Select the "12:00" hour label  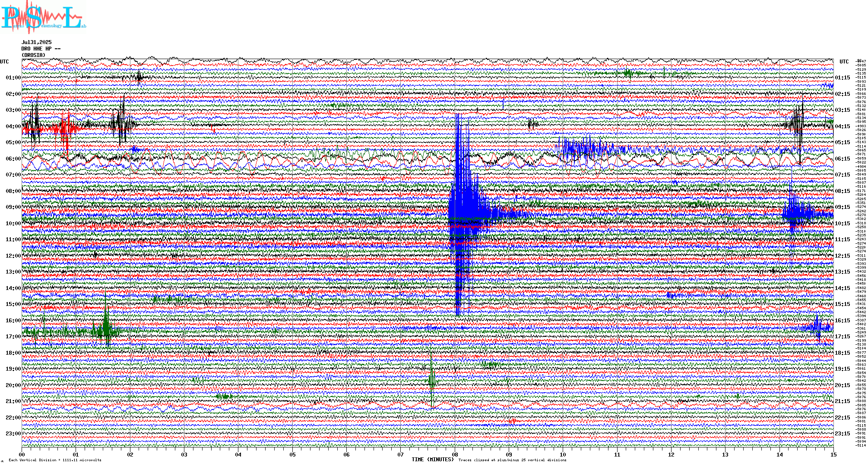tap(13, 256)
